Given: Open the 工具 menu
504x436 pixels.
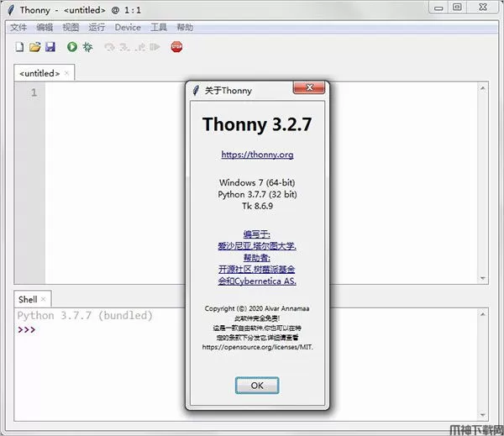Looking at the screenshot, I should point(159,28).
